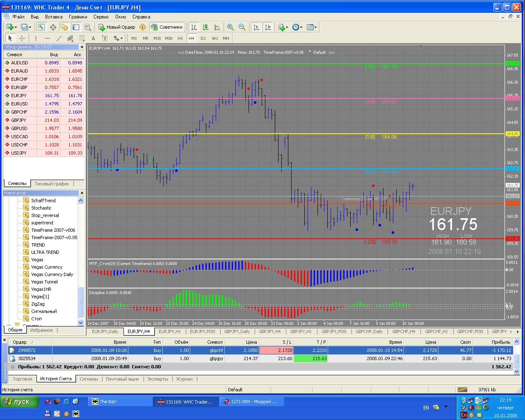Switch timeframe to M15
The width and height of the screenshot is (525, 420).
(157, 38)
